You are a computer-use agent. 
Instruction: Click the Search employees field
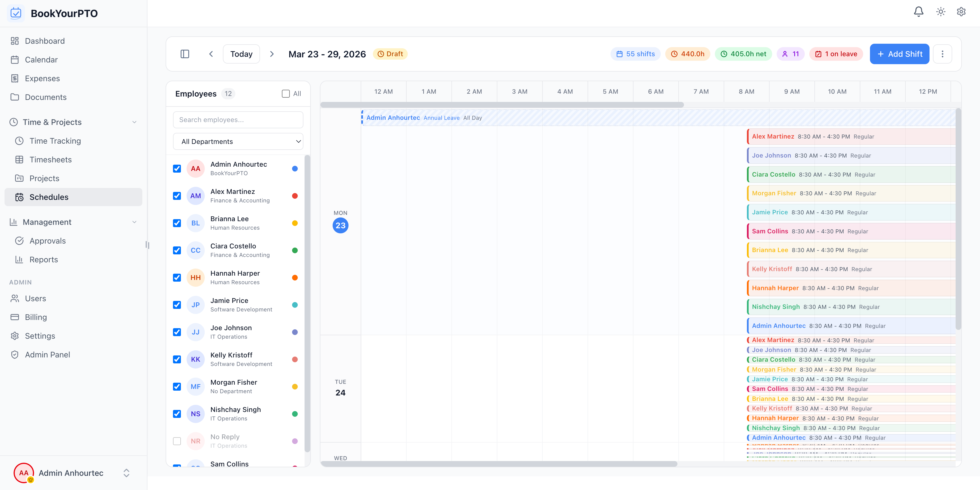(x=238, y=120)
